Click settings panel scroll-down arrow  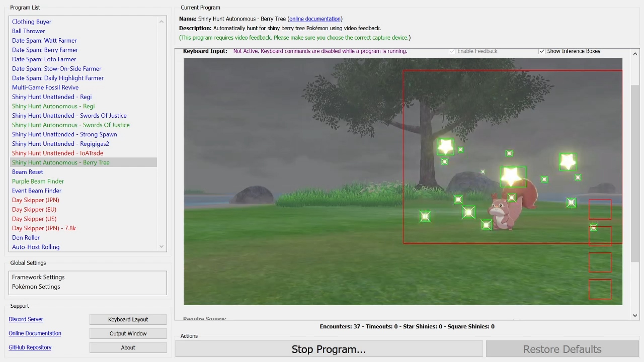click(635, 315)
